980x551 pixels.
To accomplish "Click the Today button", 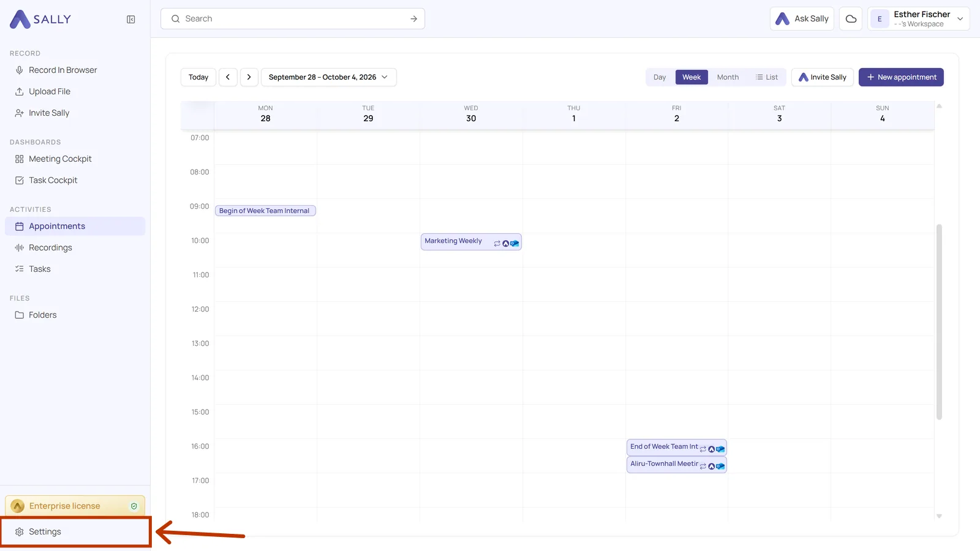I will 198,77.
